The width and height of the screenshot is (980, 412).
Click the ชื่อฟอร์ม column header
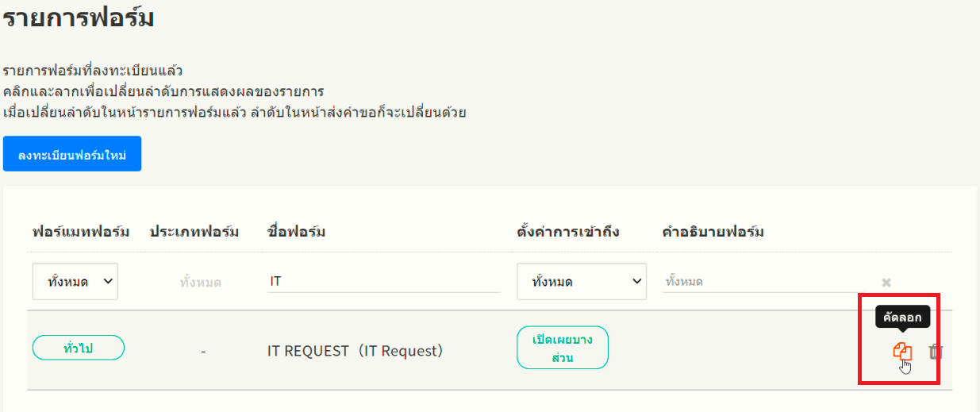[x=297, y=232]
